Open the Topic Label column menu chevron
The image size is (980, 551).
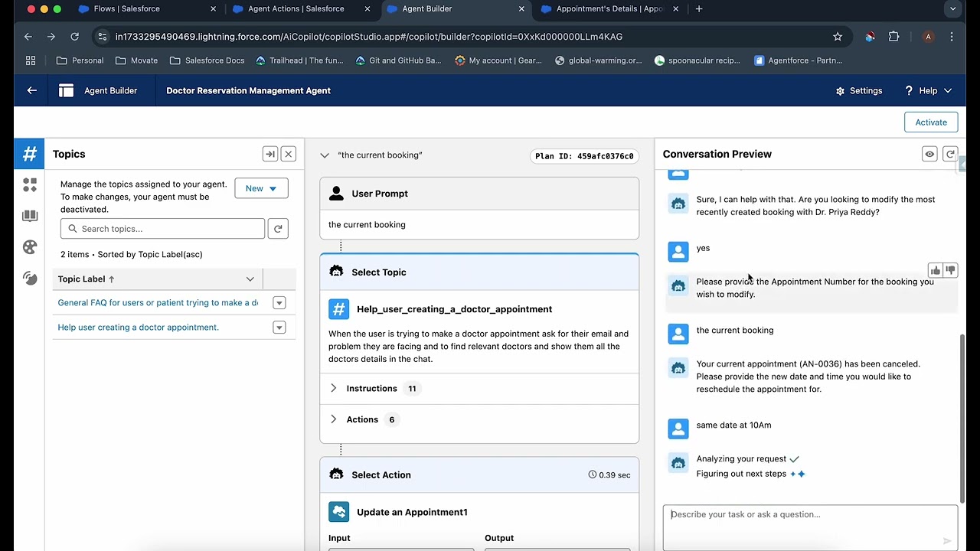pos(250,279)
